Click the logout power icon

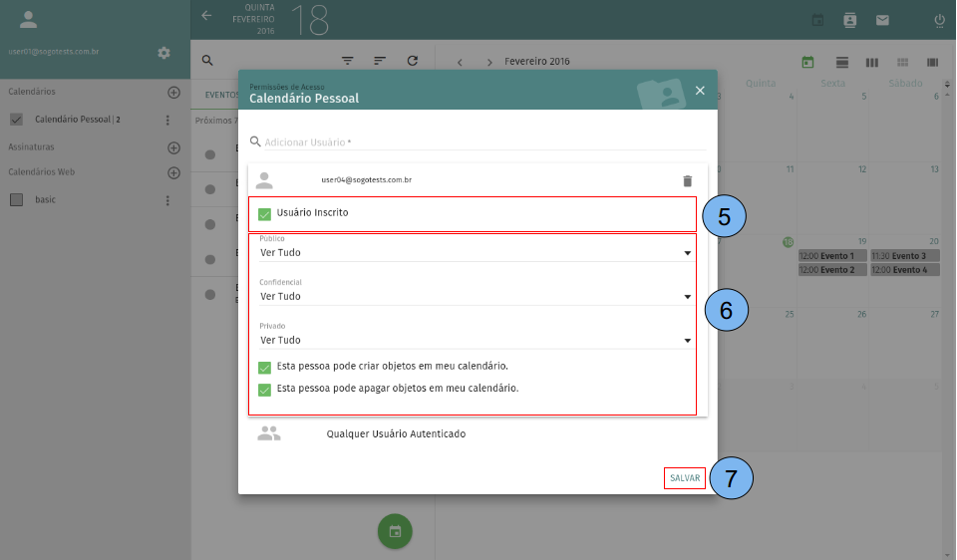coord(939,20)
